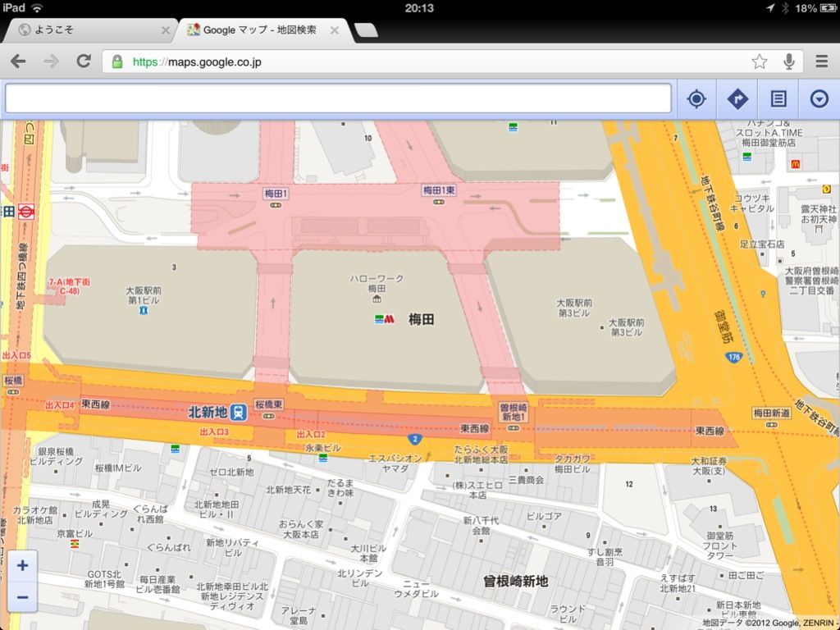The height and width of the screenshot is (630, 840).
Task: Show the results list icon
Action: point(778,99)
